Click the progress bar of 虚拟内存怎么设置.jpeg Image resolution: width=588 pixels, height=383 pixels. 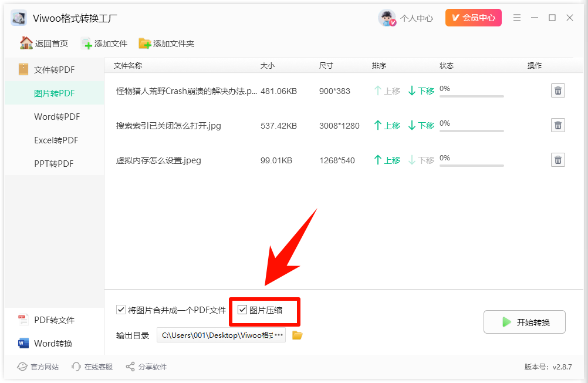pos(471,166)
